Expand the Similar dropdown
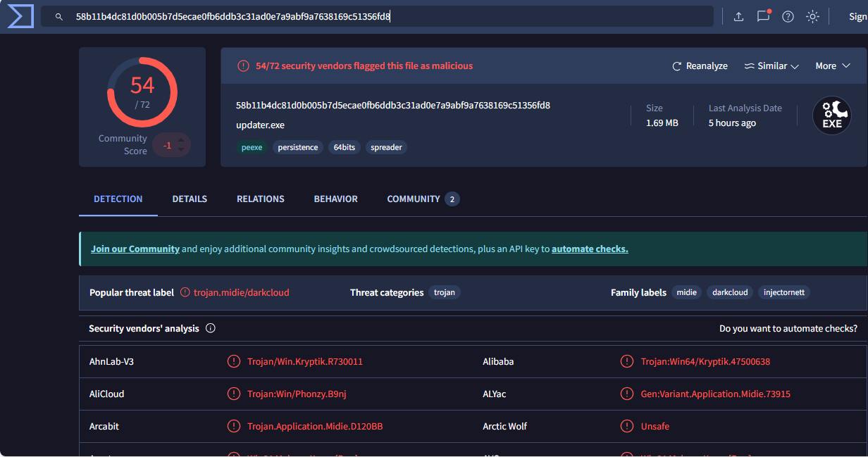The image size is (868, 457). point(771,66)
